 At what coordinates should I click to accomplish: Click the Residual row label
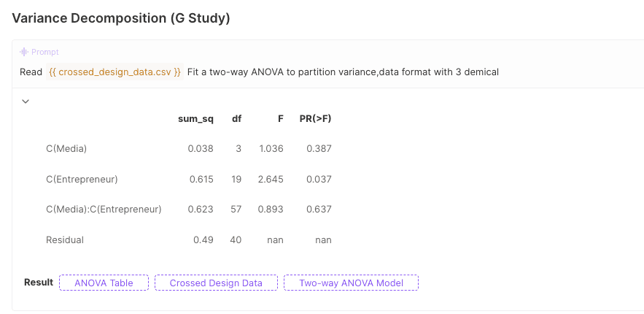point(65,240)
